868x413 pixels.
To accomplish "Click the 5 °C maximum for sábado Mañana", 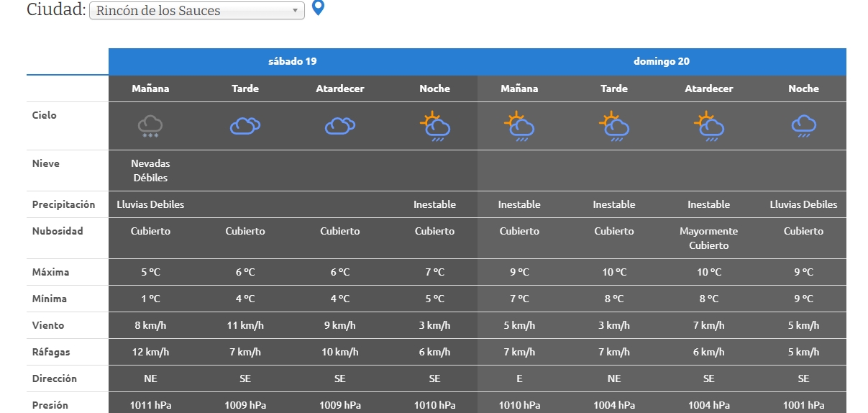I will (x=150, y=272).
